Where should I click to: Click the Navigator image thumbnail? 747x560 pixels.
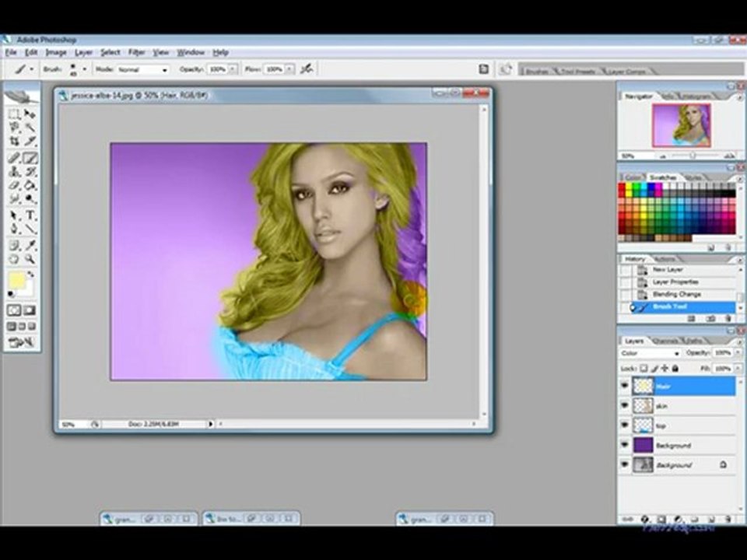tap(682, 125)
